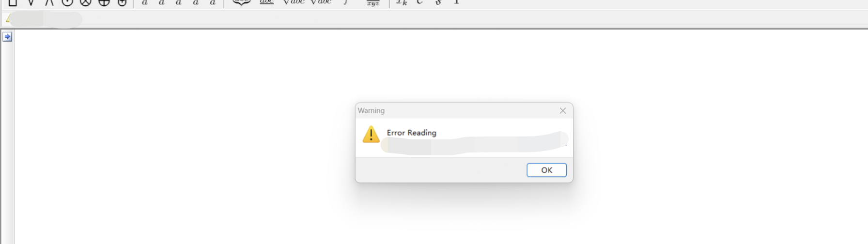Insert the x subscript k symbol

pos(402,2)
